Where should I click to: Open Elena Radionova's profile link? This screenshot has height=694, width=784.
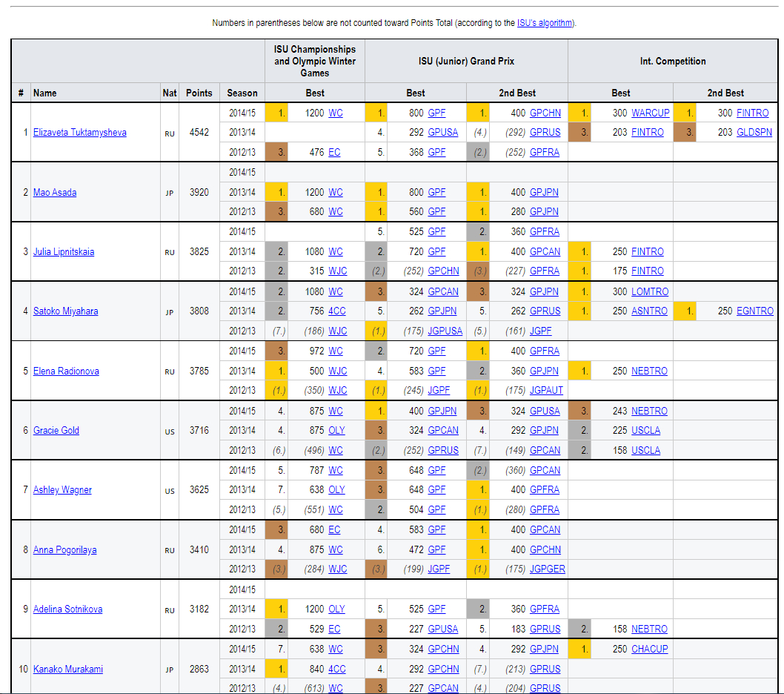point(66,371)
